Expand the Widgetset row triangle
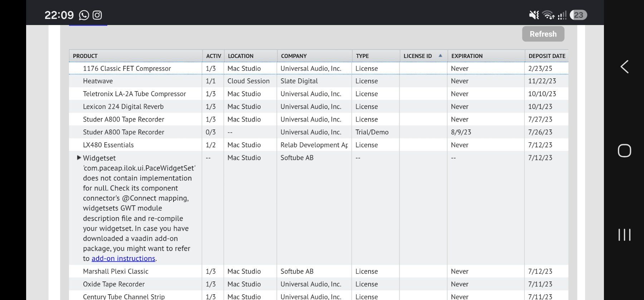Viewport: 644px width, 300px height. [79, 158]
